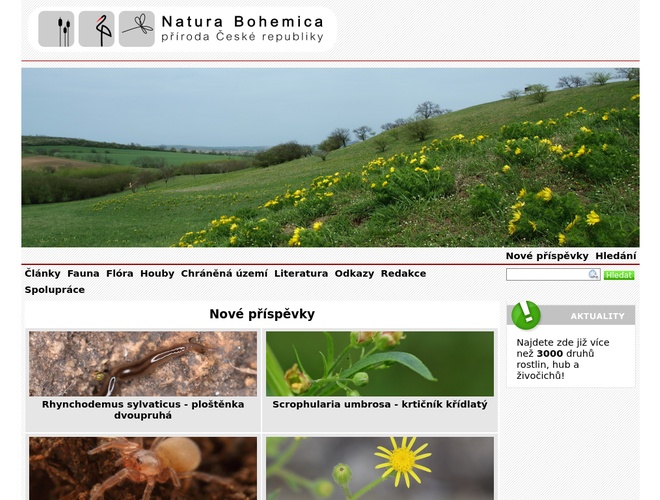Open the Rhynchodemus sylvaticus flatworm thumbnail

coord(143,364)
